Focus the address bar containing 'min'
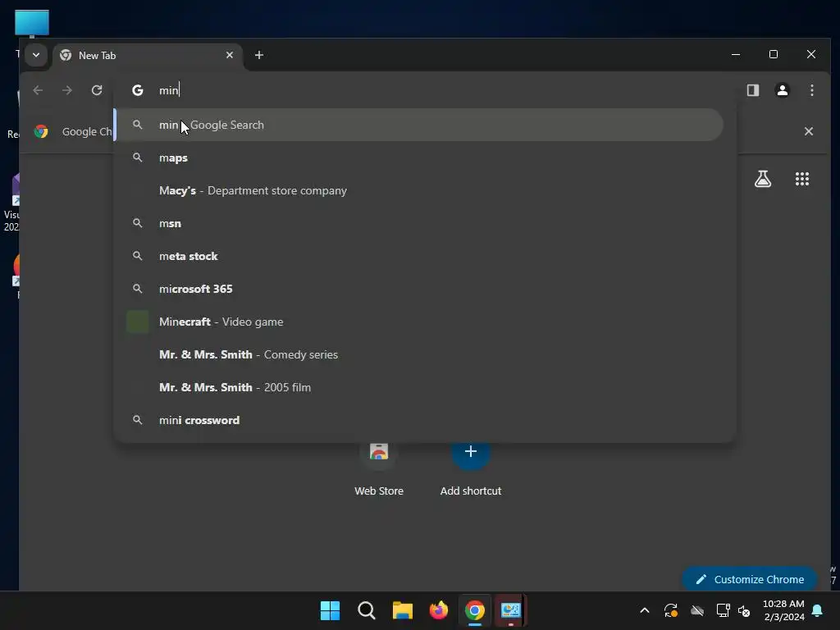840x630 pixels. point(423,90)
